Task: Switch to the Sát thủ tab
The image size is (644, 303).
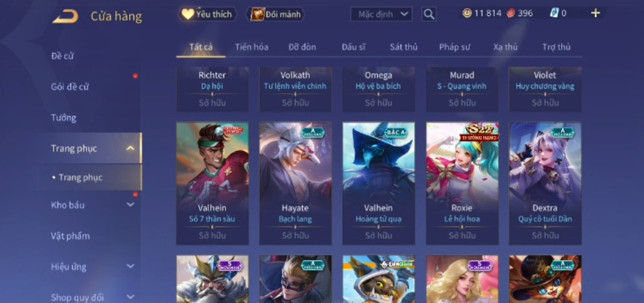Action: (404, 47)
